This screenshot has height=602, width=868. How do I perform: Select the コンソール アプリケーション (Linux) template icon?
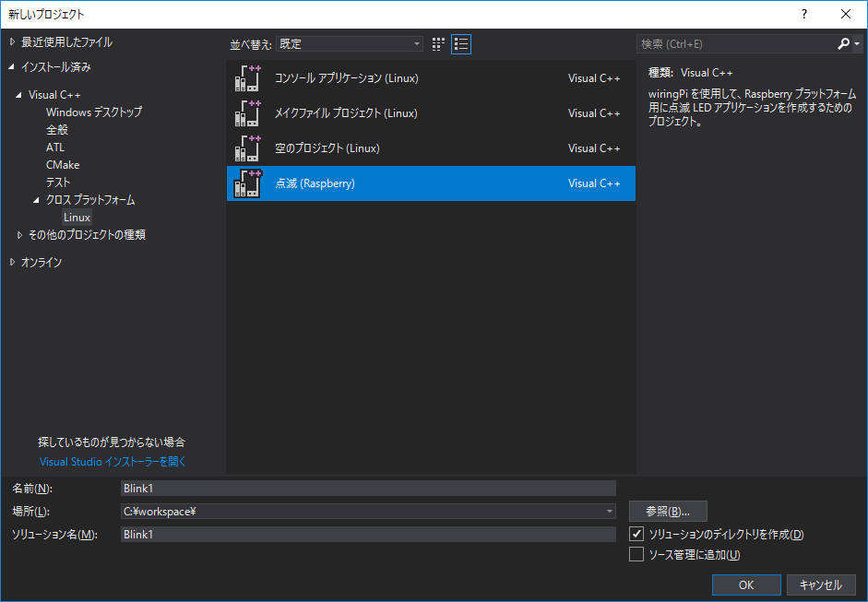(247, 78)
